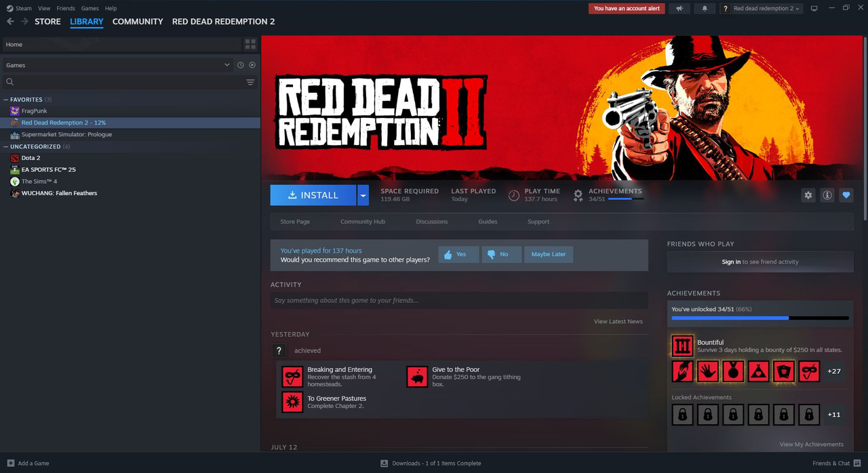Select WUCHANG: Fallen Feathers in library
The image size is (868, 473).
tap(59, 193)
